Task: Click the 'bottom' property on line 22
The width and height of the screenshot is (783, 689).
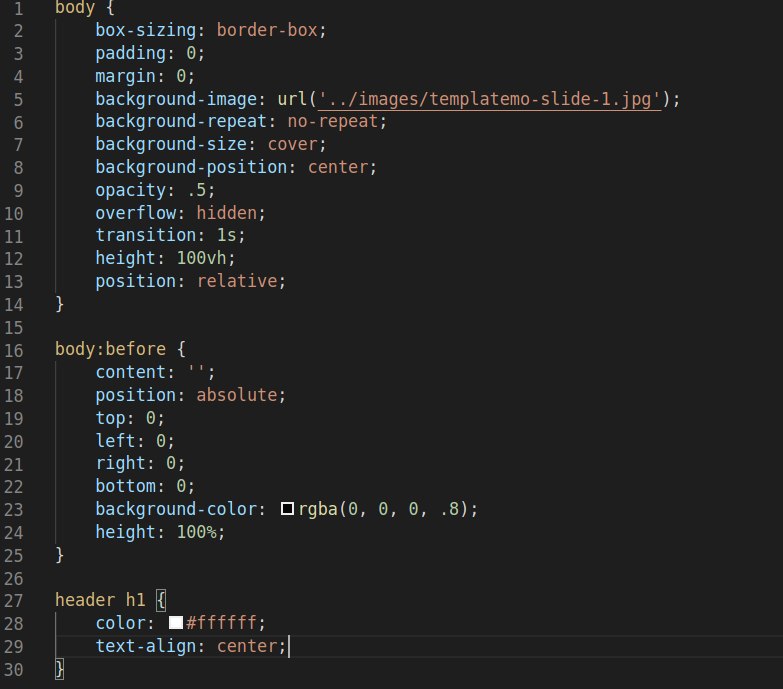Action: [x=125, y=486]
